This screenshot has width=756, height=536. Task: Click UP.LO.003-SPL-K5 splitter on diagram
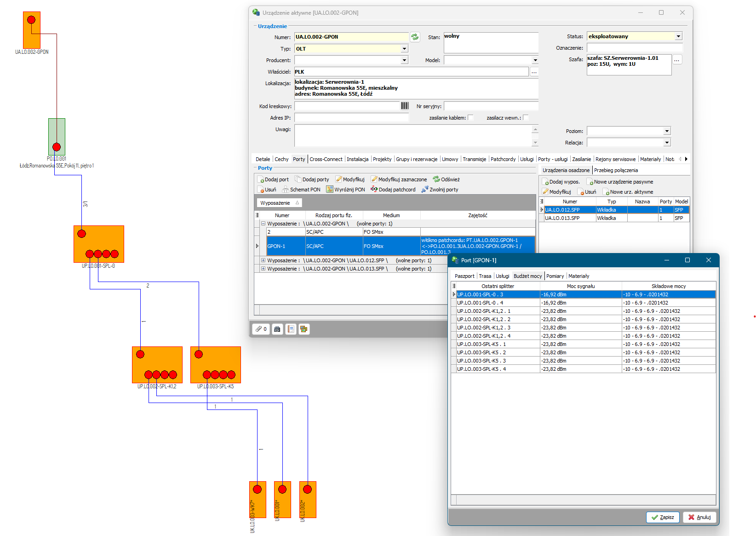216,365
